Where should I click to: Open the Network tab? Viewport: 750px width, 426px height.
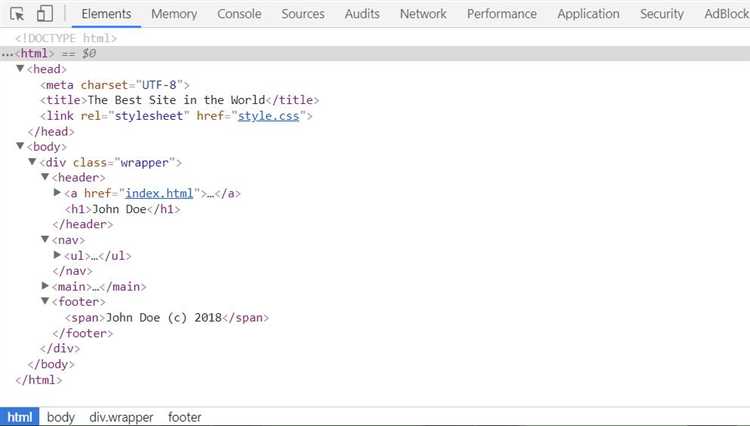tap(423, 14)
